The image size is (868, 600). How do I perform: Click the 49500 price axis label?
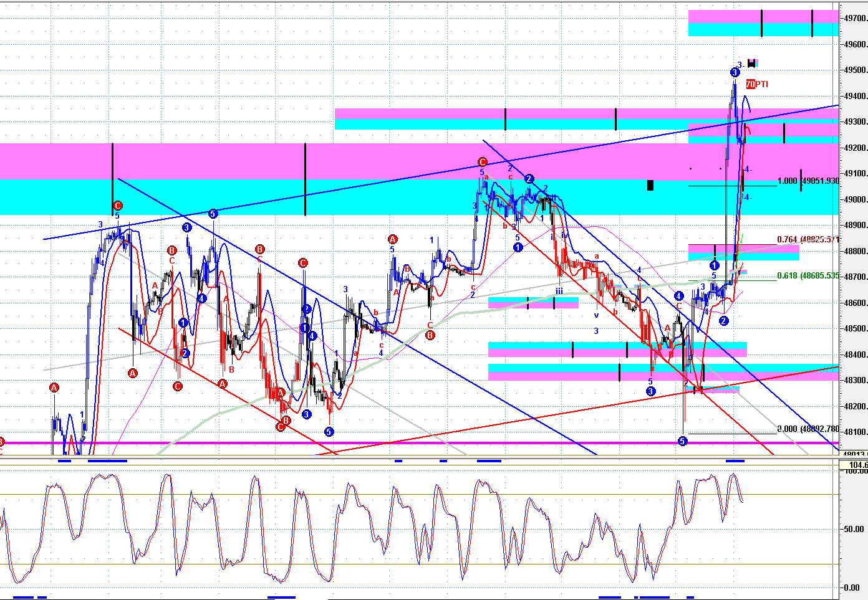[x=855, y=70]
